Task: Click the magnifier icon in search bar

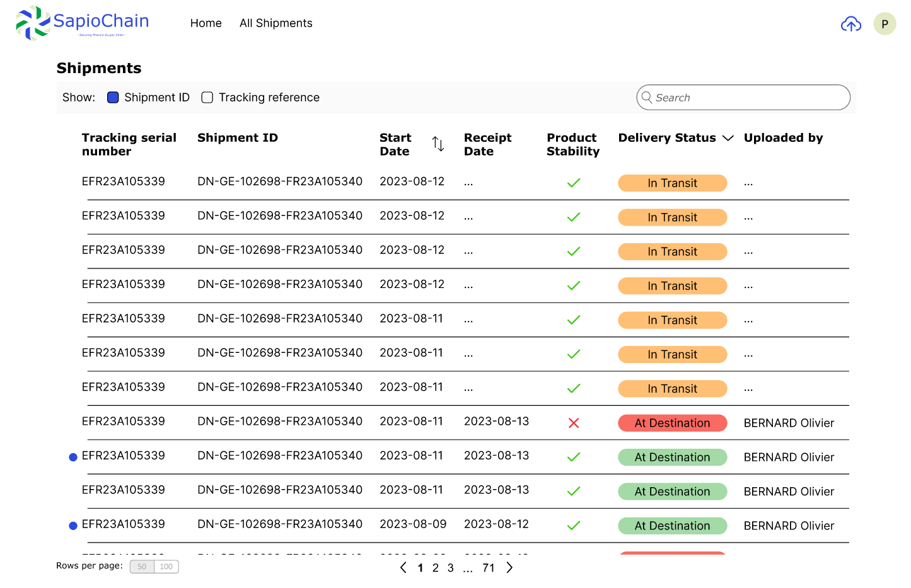Action: pos(647,97)
